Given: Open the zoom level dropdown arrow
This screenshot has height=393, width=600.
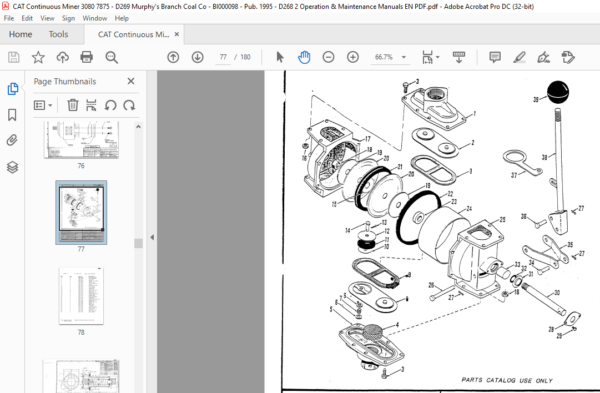Looking at the screenshot, I should [x=403, y=57].
